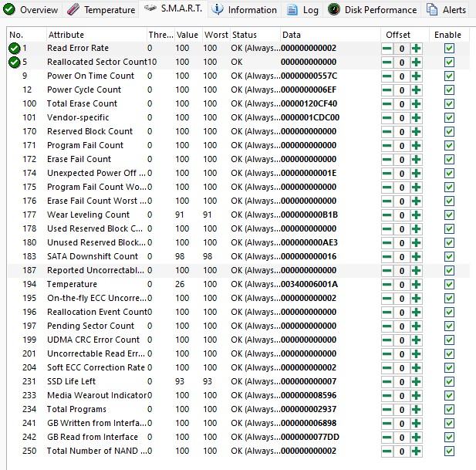The width and height of the screenshot is (476, 470).
Task: Select the Program Fail Count Wo... row 175
Action: 238,187
